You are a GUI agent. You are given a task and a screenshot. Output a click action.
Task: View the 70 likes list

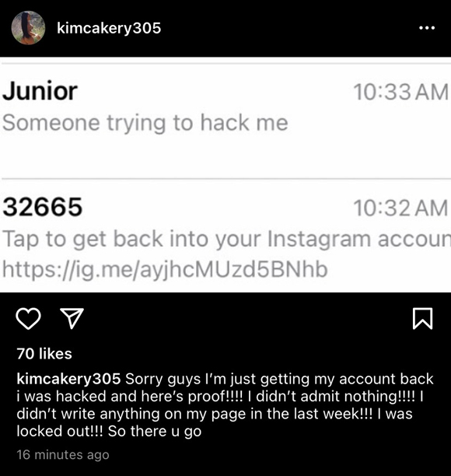pos(44,354)
